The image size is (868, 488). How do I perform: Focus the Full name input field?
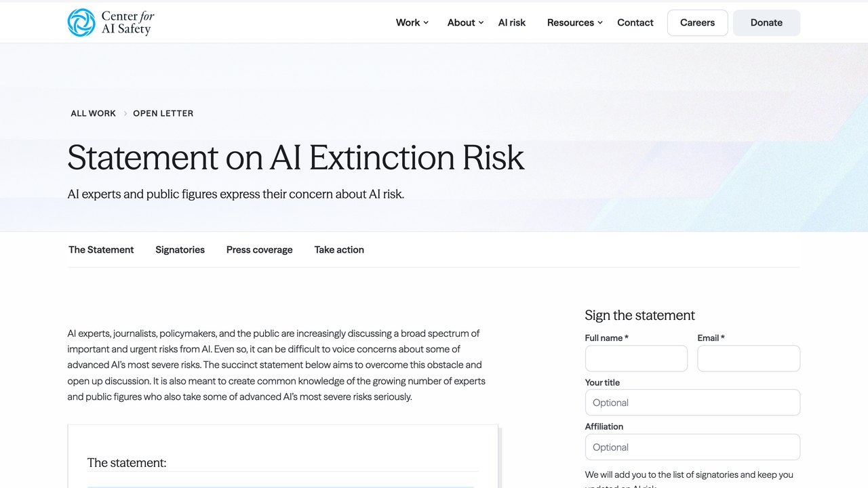point(636,359)
